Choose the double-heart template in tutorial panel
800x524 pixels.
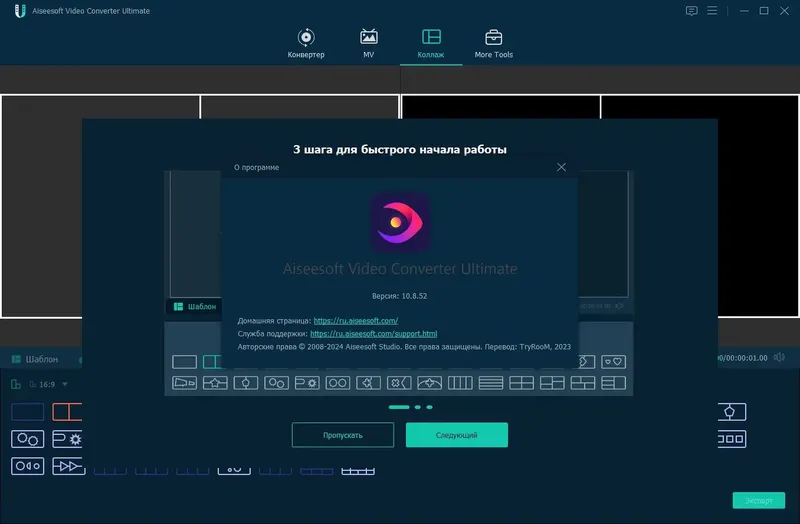click(613, 362)
